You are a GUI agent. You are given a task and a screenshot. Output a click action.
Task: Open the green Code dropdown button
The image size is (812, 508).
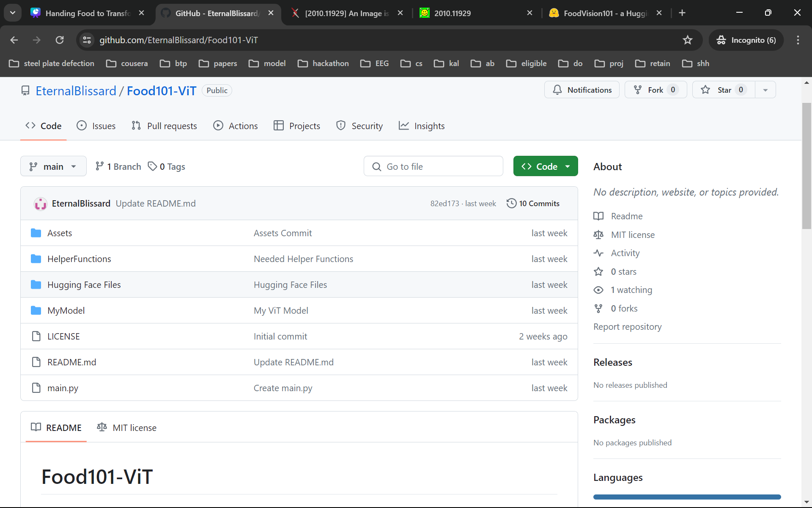click(546, 166)
